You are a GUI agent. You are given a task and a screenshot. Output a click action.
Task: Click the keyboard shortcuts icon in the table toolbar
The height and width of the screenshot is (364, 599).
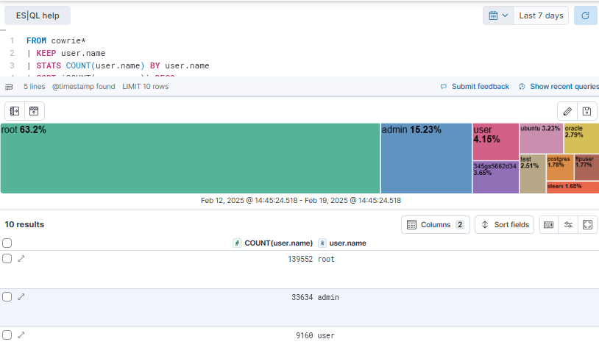tap(548, 225)
